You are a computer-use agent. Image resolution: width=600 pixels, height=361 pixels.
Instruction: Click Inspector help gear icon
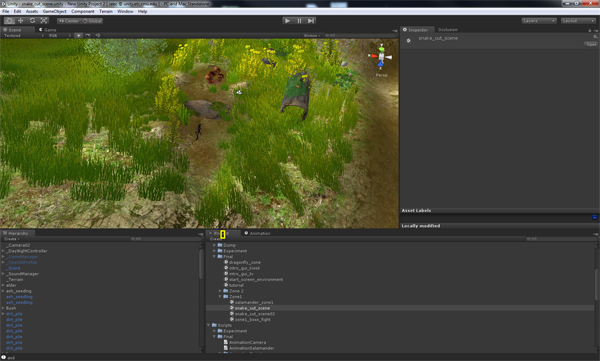pyautogui.click(x=595, y=37)
